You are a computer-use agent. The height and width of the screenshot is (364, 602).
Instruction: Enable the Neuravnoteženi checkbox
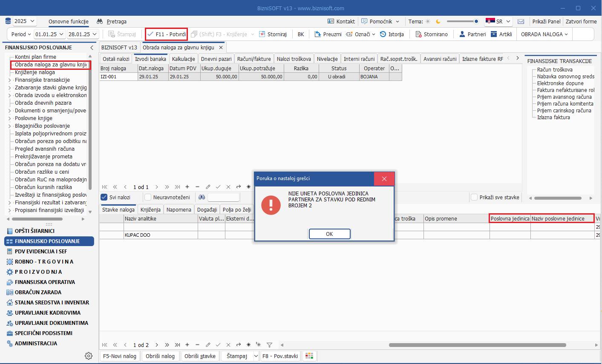(148, 197)
